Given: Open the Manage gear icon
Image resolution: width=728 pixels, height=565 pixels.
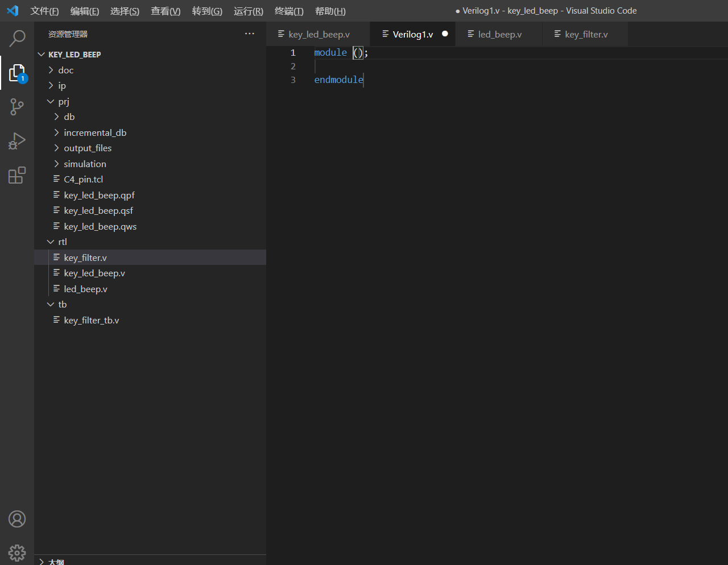Looking at the screenshot, I should [17, 552].
